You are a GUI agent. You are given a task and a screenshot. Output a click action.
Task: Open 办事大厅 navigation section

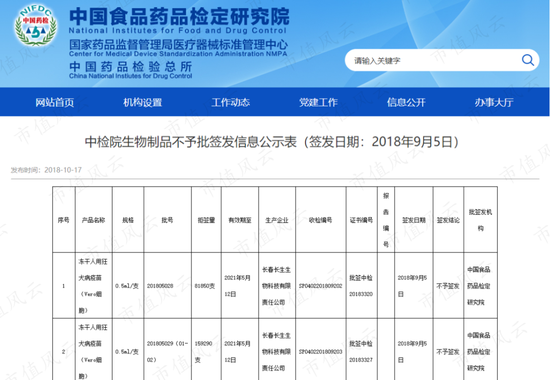coord(494,102)
